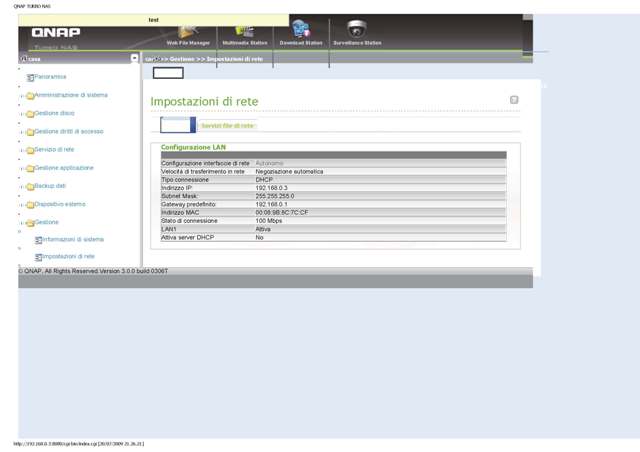Open Surveillance Station camera icon
Screen dimensions: 640x452
pos(357,31)
